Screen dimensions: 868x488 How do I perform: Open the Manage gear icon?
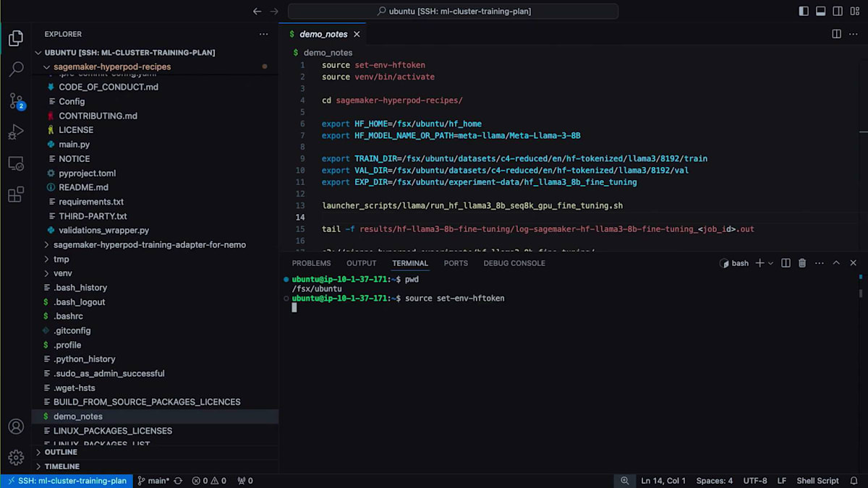click(x=16, y=458)
